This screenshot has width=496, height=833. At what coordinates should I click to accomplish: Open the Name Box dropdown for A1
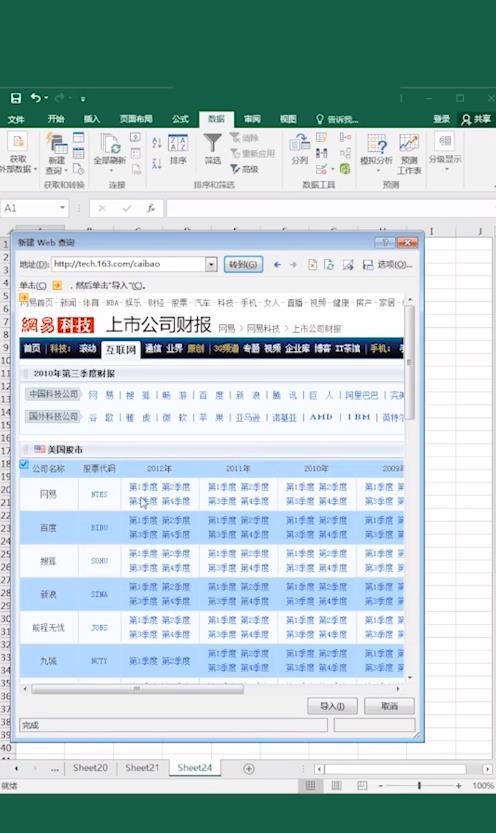pyautogui.click(x=63, y=208)
